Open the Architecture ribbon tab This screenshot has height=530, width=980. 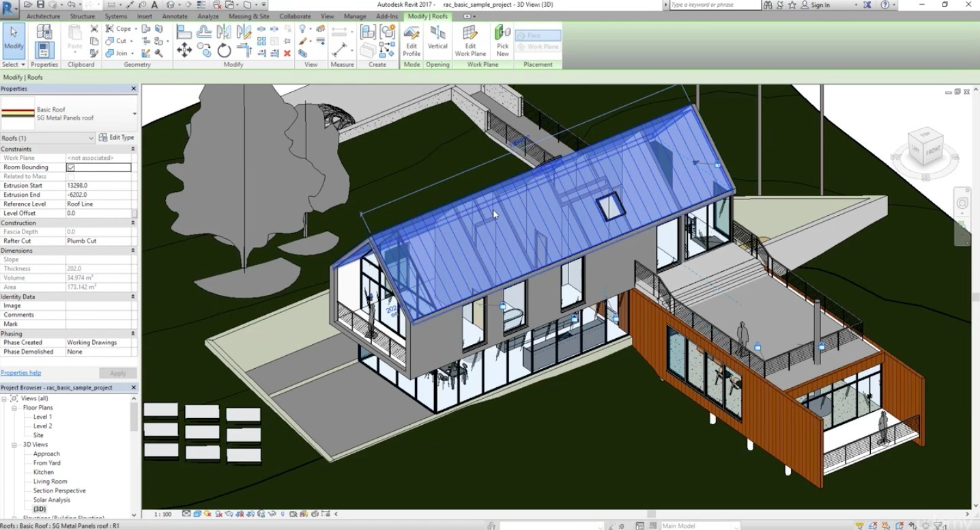click(x=43, y=16)
